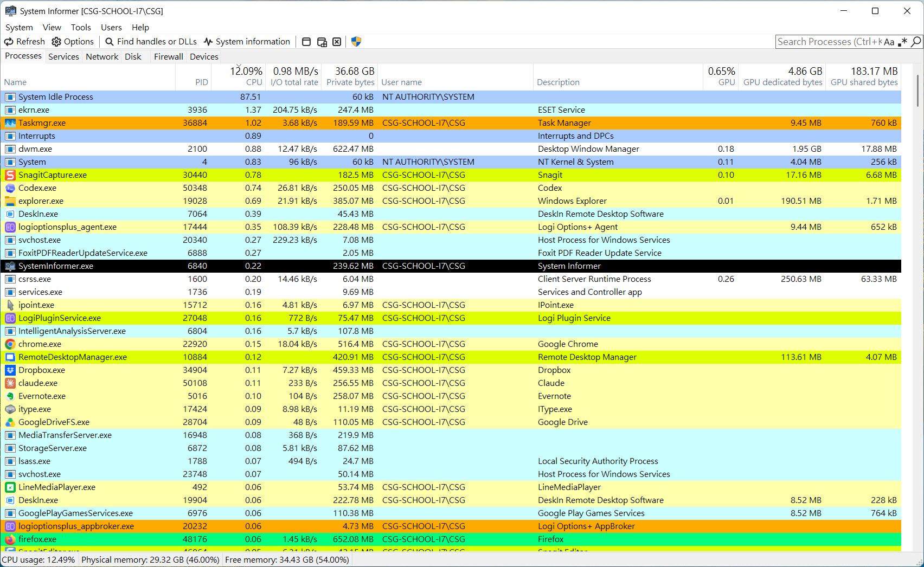924x567 pixels.
Task: Sort by the CPU column header
Action: tap(238, 76)
